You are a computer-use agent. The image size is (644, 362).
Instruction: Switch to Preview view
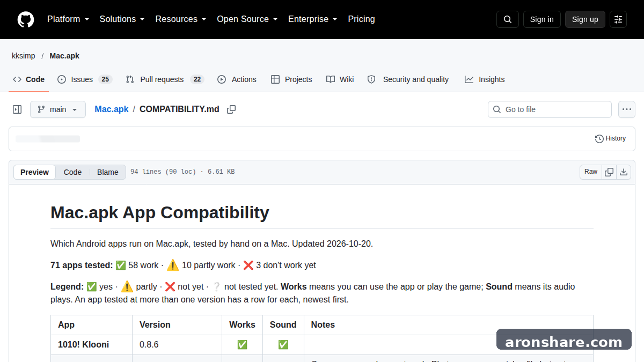tap(35, 172)
